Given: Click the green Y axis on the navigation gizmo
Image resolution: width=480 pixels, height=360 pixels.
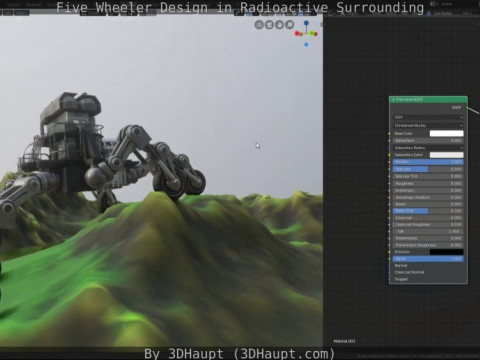Looking at the screenshot, I should [313, 33].
